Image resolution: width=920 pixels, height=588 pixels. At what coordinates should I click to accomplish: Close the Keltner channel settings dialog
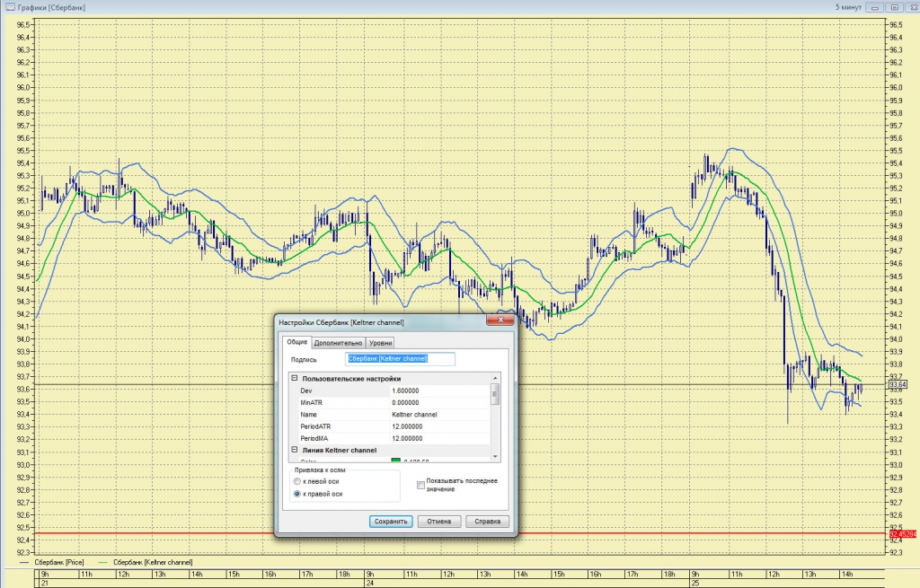(500, 320)
